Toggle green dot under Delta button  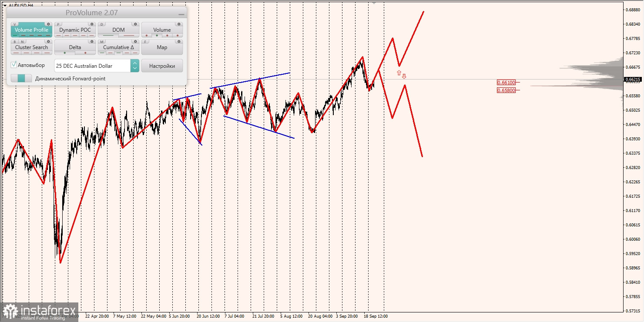(64, 53)
